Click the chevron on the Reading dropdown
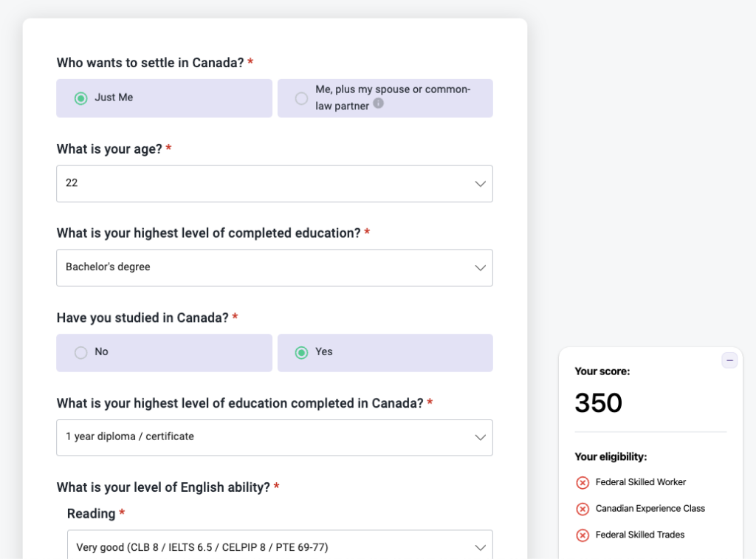The image size is (756, 559). (x=481, y=546)
